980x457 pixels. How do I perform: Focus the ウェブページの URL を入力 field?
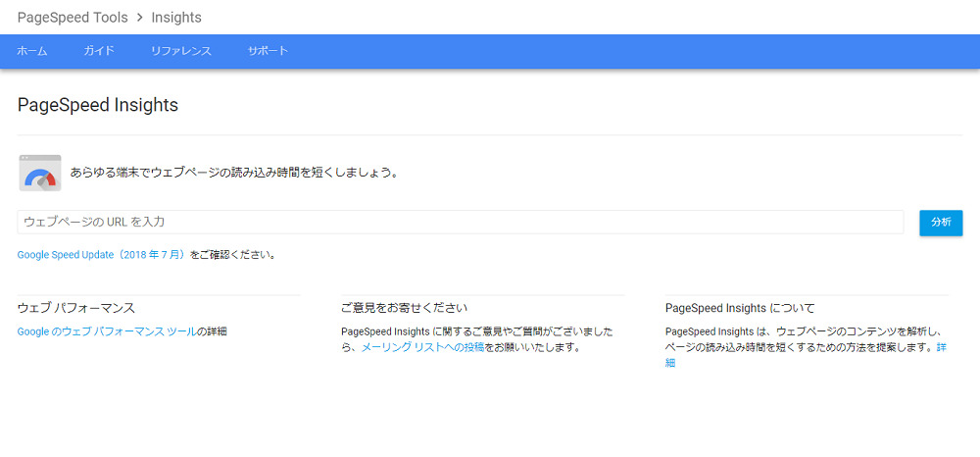pos(461,222)
